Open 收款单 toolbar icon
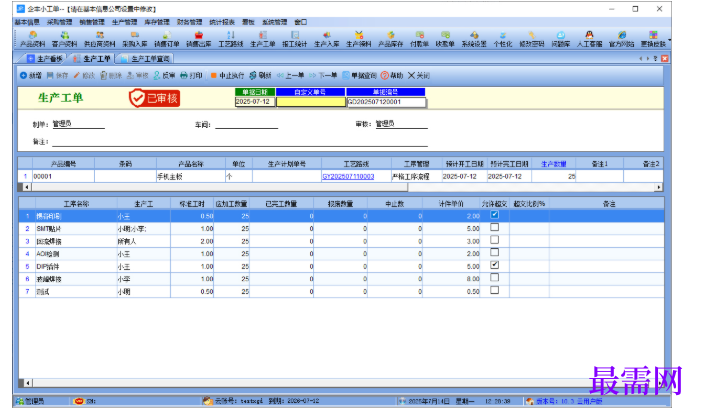 pos(445,39)
